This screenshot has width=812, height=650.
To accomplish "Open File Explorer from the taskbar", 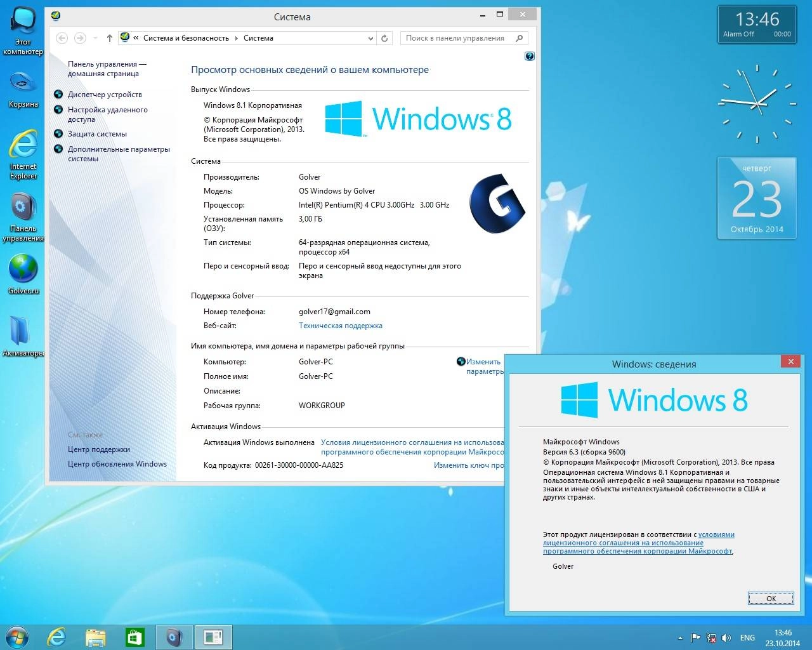I will pos(96,637).
